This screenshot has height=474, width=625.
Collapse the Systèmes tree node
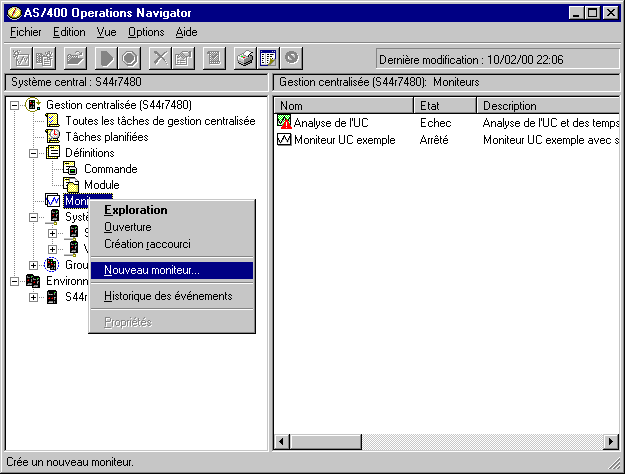pyautogui.click(x=33, y=217)
